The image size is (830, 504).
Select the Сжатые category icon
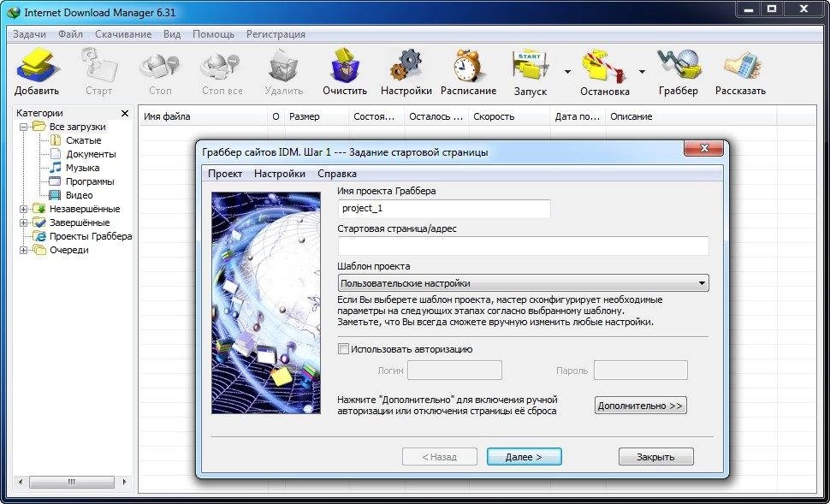pos(56,140)
